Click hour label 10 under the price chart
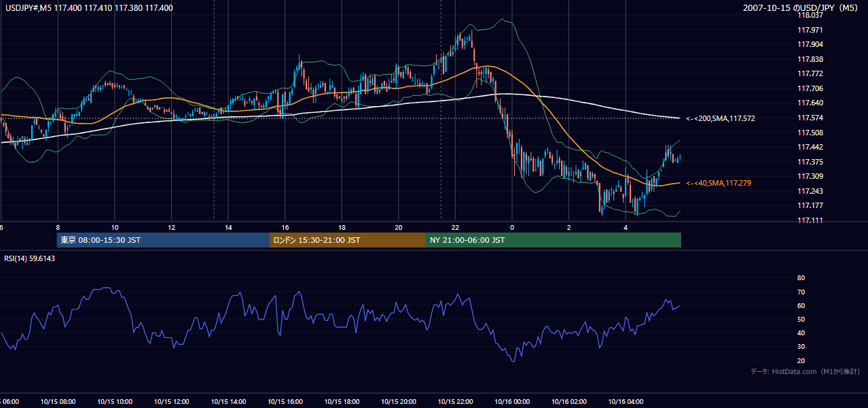Image resolution: width=868 pixels, height=408 pixels. click(115, 228)
